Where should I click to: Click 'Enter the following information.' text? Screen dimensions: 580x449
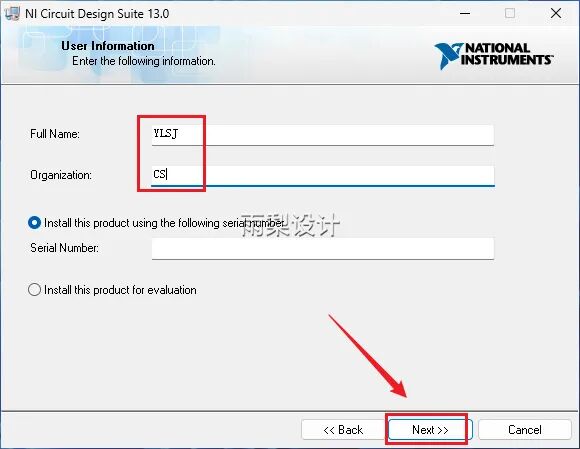[144, 61]
